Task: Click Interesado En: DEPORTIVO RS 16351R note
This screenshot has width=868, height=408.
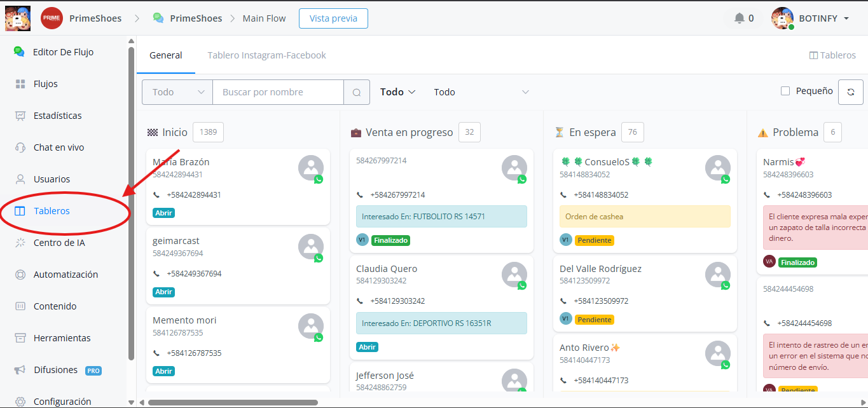Action: (x=441, y=323)
